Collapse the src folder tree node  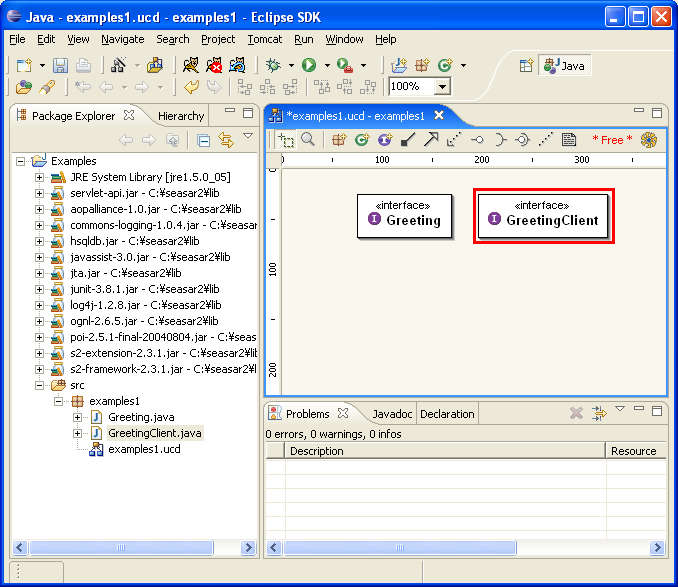click(x=40, y=385)
